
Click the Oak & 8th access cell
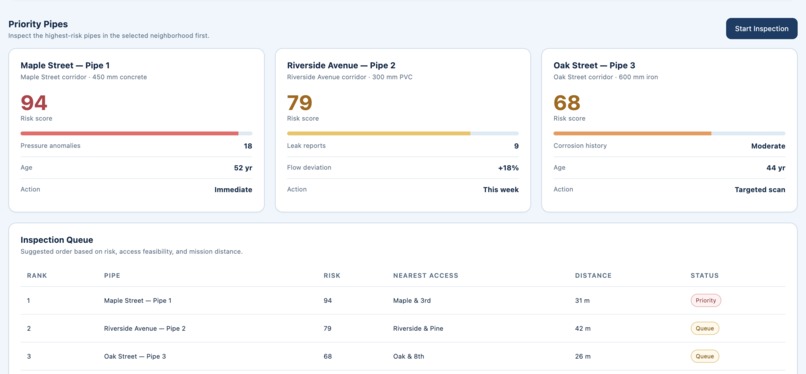click(x=409, y=356)
